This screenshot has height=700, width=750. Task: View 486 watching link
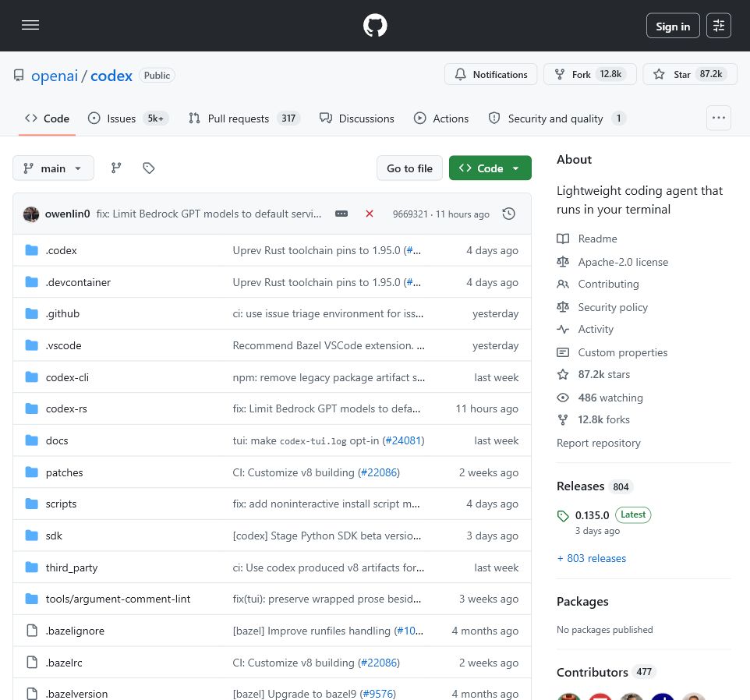pos(610,398)
